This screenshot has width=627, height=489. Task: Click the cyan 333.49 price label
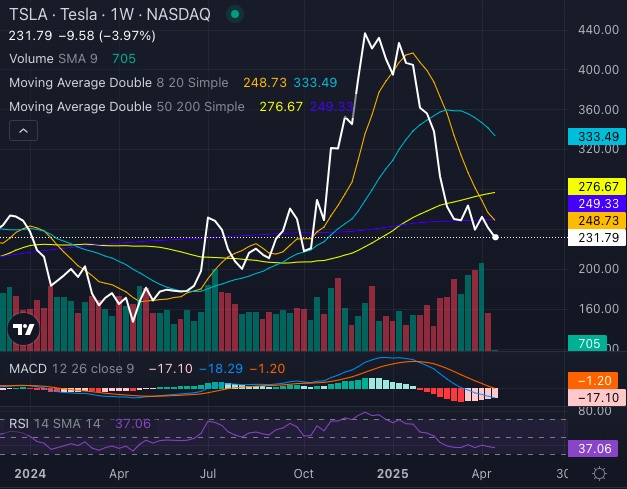point(596,136)
